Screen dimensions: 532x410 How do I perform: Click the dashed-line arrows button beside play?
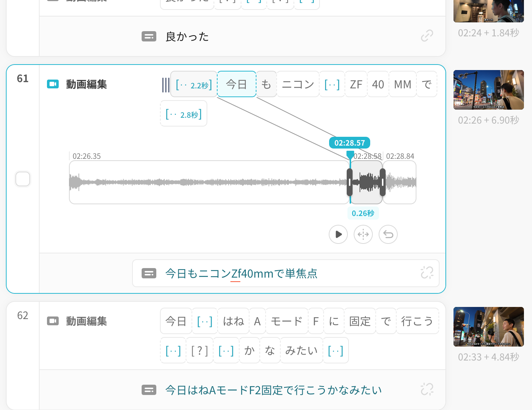(x=363, y=234)
